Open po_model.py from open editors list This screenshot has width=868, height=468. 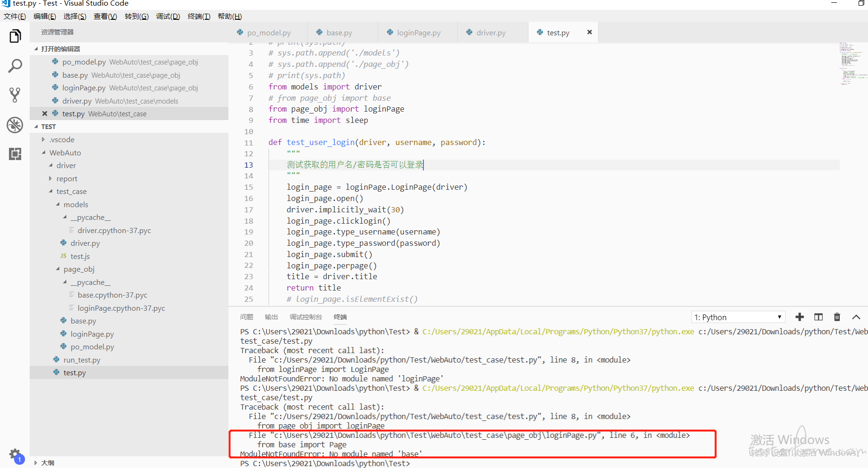(x=129, y=62)
